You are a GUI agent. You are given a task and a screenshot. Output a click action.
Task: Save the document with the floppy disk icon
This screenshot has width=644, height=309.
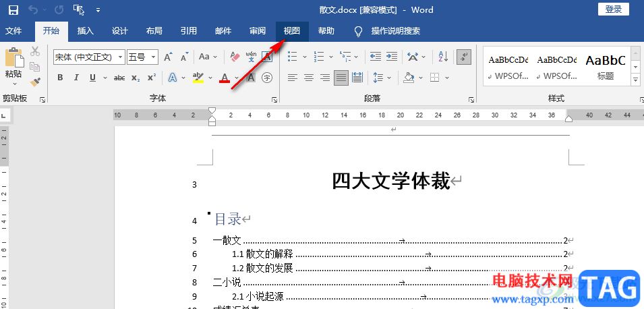point(13,9)
